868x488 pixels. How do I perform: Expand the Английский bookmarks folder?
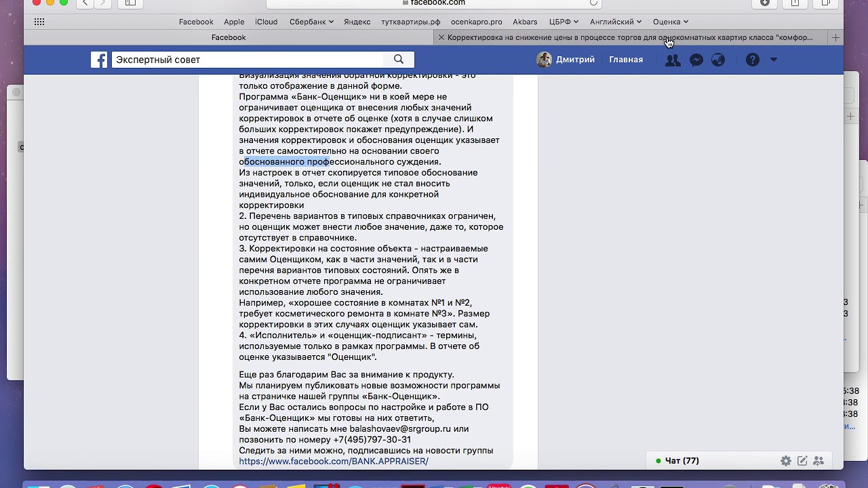pyautogui.click(x=616, y=22)
